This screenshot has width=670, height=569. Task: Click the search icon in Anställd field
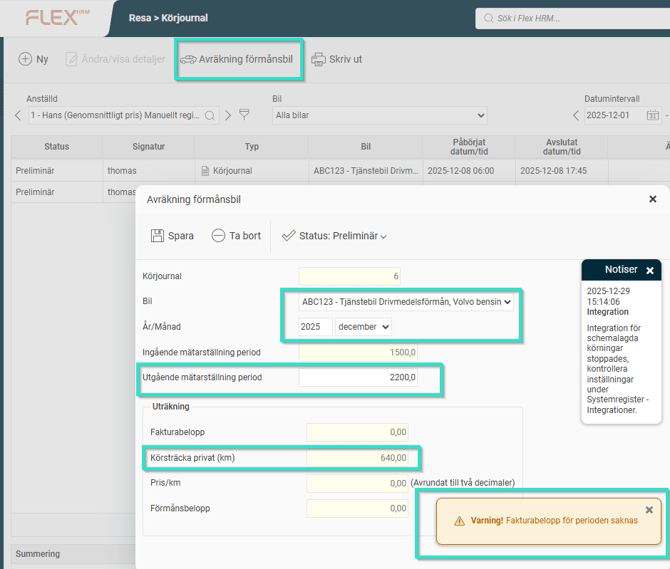click(210, 116)
